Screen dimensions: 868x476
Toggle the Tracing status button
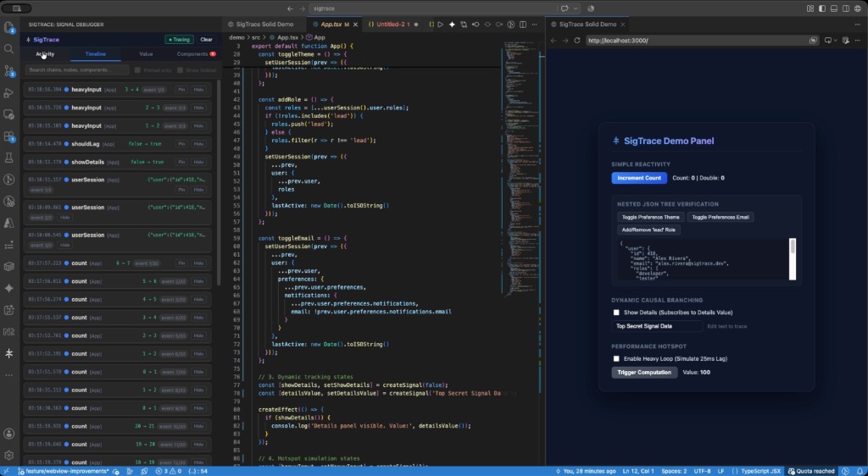click(x=180, y=40)
